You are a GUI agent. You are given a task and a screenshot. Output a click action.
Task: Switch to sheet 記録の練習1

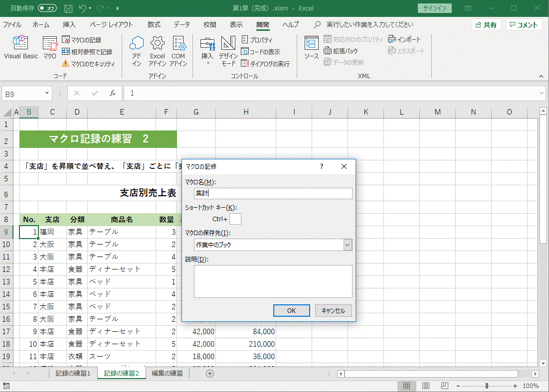tap(73, 374)
